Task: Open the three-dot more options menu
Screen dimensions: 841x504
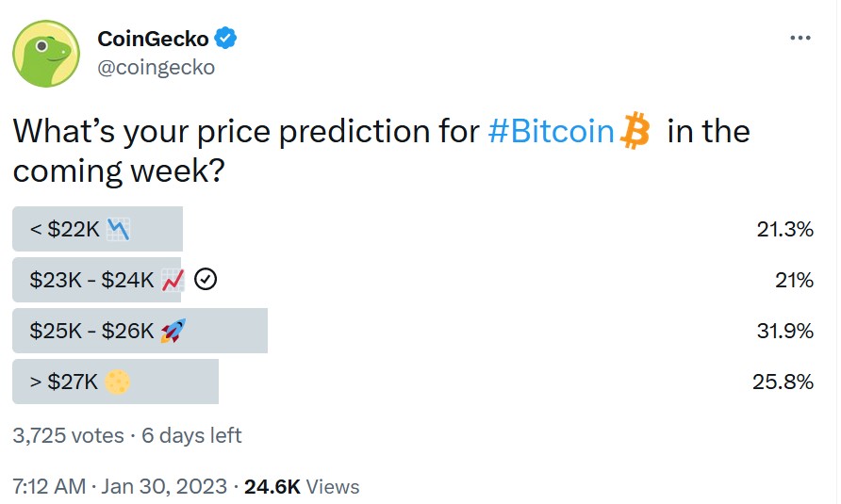Action: (800, 38)
